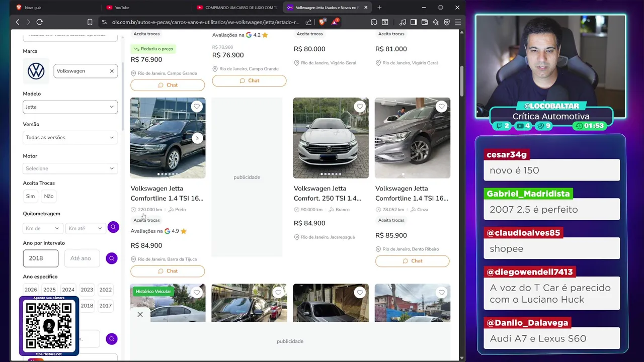This screenshot has height=362, width=644.
Task: Reload the OLX page
Action: [x=40, y=22]
